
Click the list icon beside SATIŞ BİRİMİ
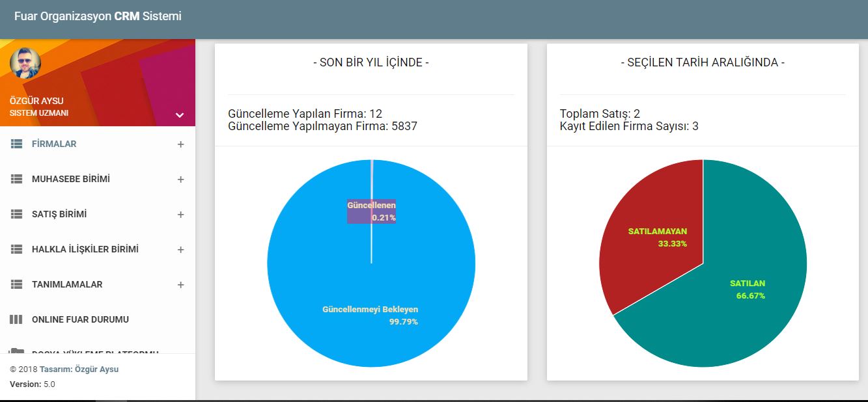[x=17, y=215]
